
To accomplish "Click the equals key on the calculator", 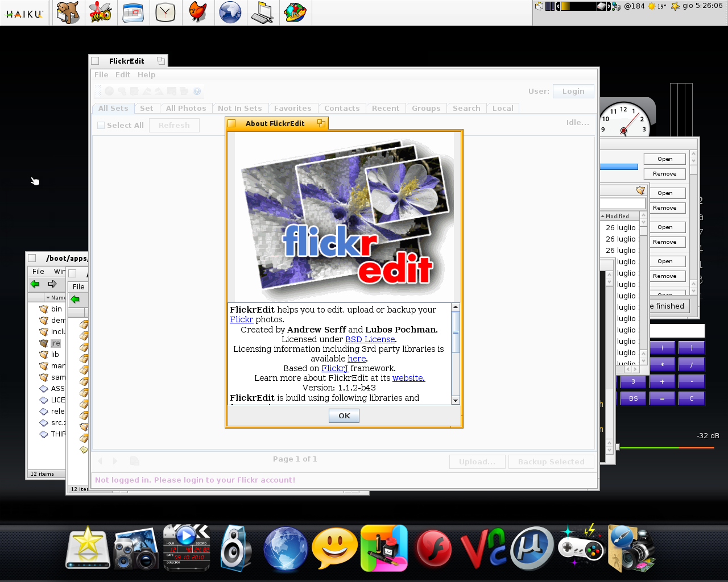I will point(662,398).
